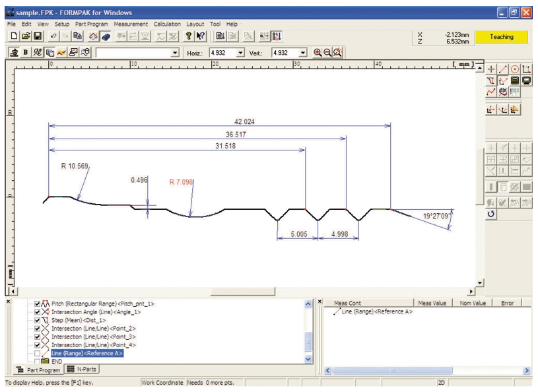Enable the Line (Range) Reference A checkbox

coord(38,353)
